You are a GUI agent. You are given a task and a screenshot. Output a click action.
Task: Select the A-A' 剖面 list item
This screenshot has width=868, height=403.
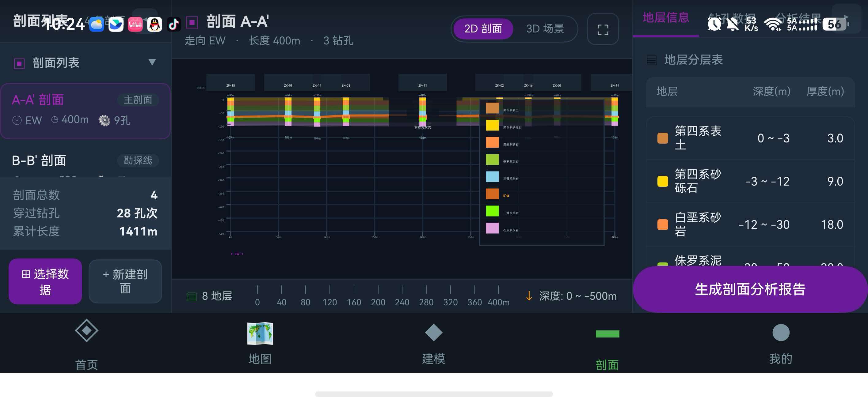tap(85, 111)
